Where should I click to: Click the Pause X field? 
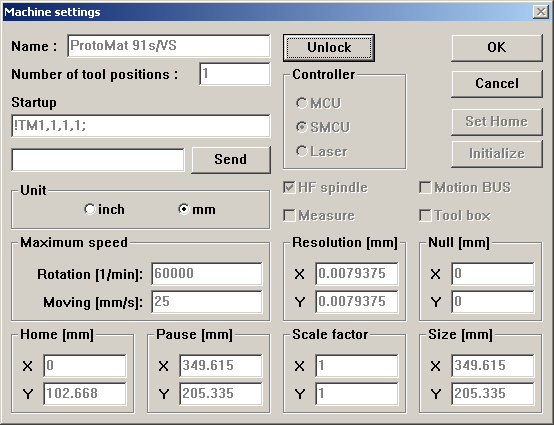(221, 366)
